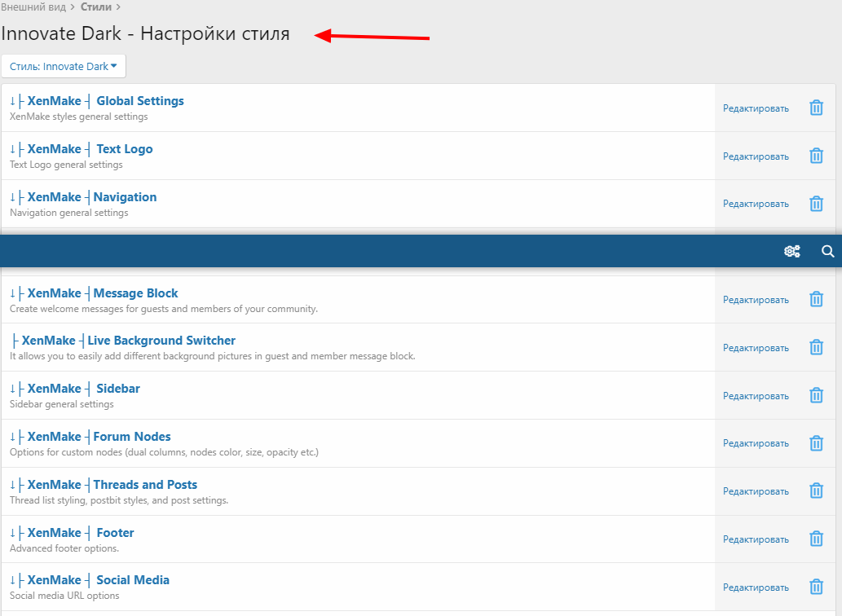Go to Внешний вид breadcrumb
This screenshot has width=842, height=616.
point(33,7)
